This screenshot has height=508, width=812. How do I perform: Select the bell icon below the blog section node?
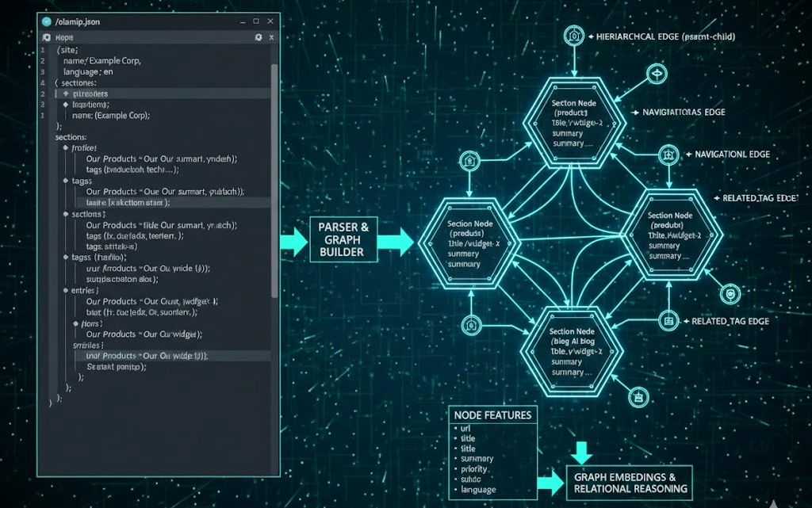coord(638,398)
